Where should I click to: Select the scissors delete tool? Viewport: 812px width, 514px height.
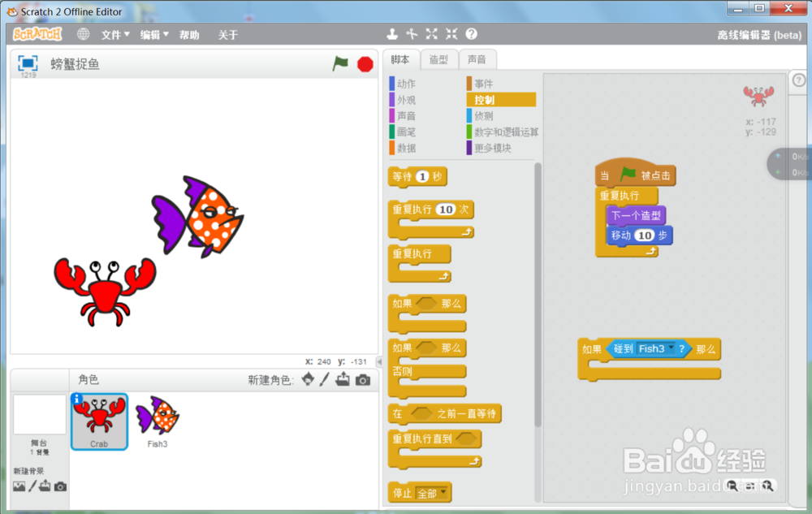[412, 34]
